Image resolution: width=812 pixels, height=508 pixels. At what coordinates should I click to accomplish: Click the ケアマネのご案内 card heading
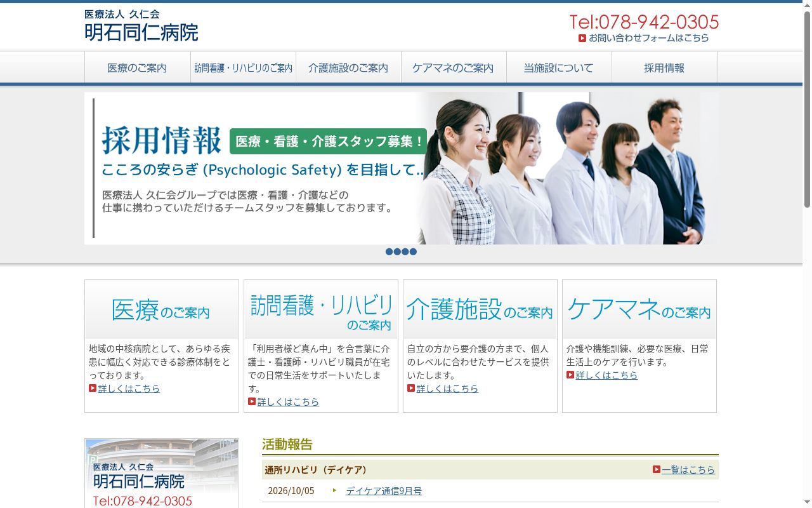[x=639, y=310]
